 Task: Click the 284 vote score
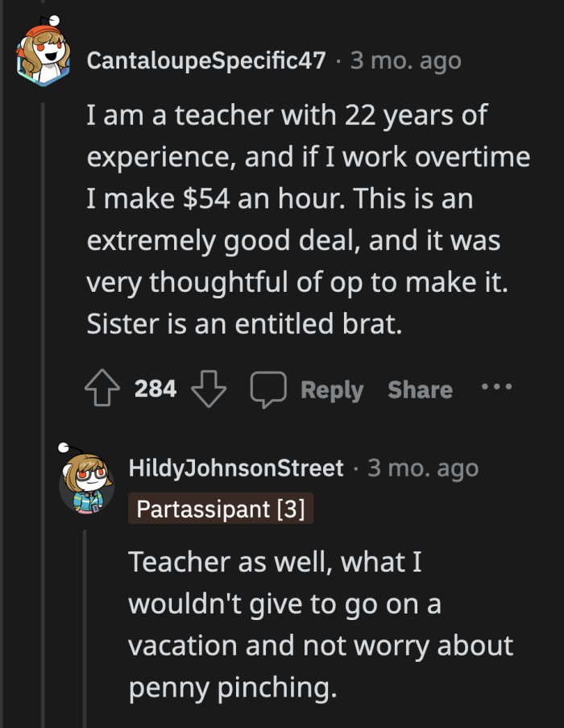156,389
